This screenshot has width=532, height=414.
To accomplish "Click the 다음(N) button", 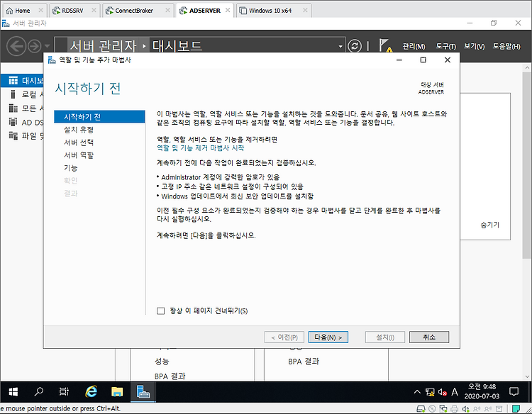I will [328, 337].
